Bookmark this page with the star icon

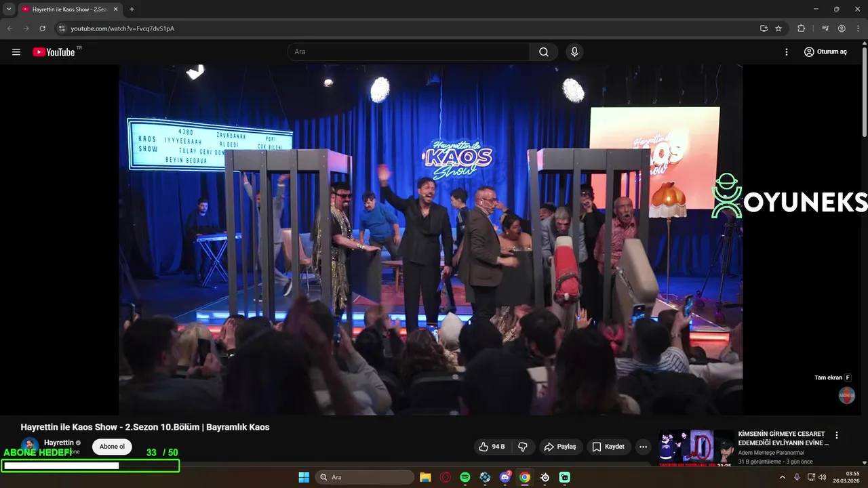778,28
